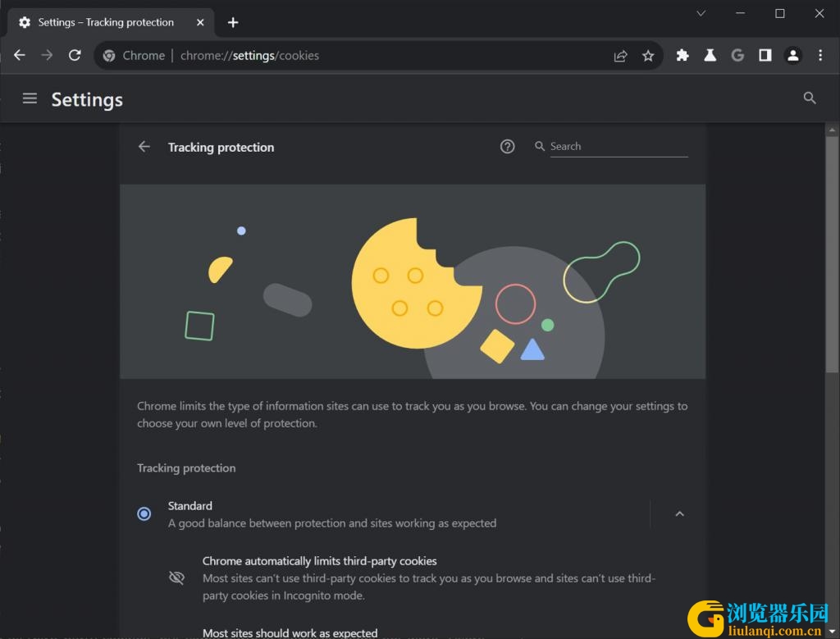Bookmark this page with the star icon
The height and width of the screenshot is (639, 840).
648,56
